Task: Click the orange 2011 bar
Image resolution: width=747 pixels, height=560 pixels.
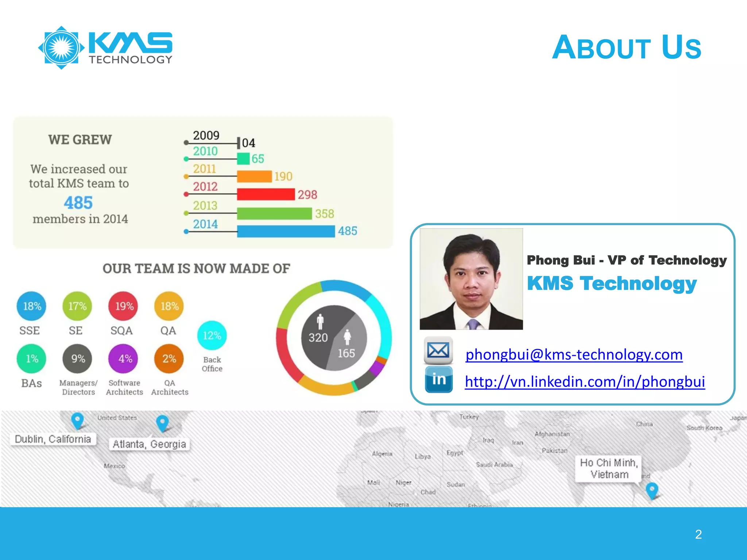Action: (x=254, y=176)
